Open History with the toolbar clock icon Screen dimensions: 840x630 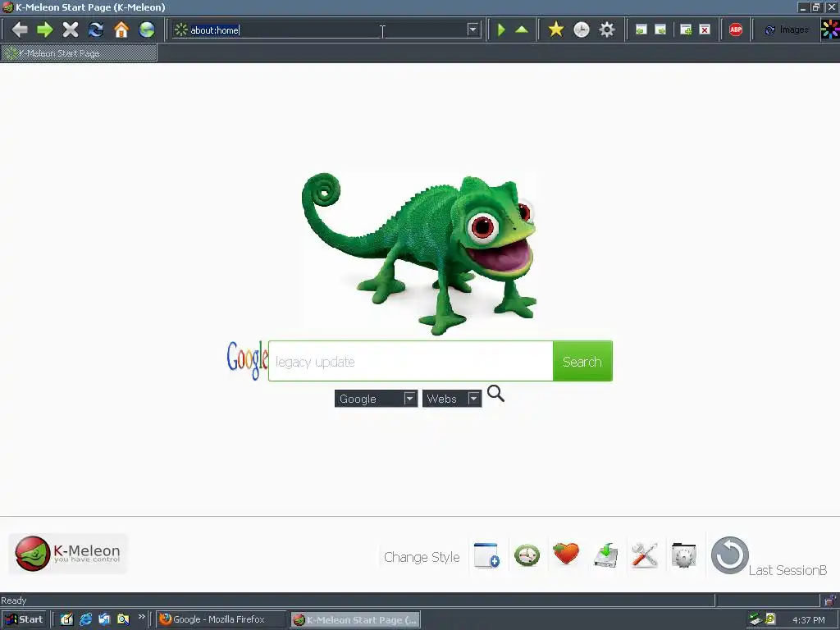pos(582,30)
